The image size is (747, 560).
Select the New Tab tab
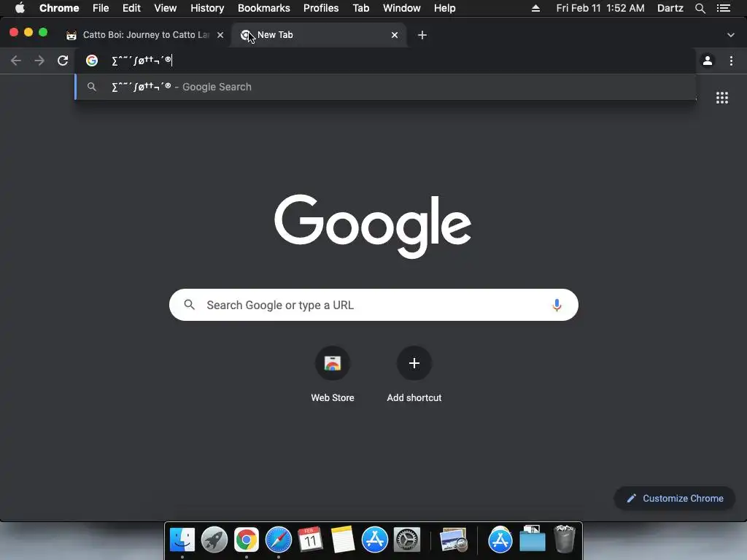(318, 35)
